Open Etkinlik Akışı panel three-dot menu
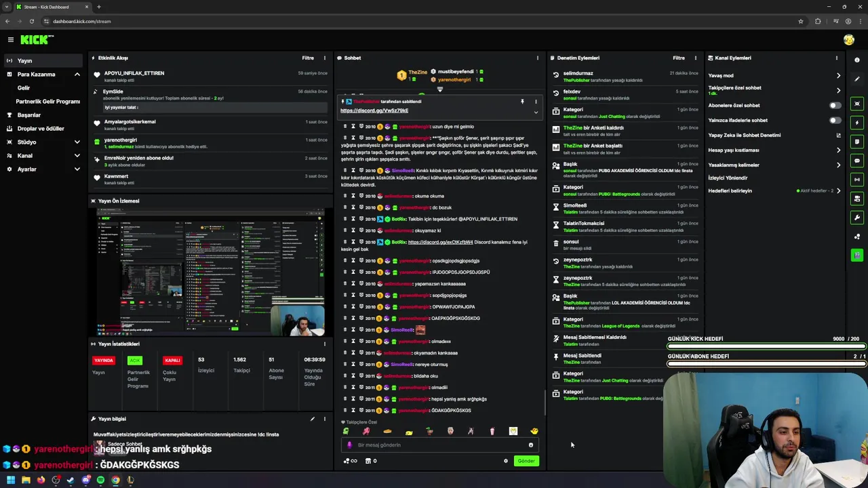This screenshot has height=488, width=868. (x=324, y=58)
